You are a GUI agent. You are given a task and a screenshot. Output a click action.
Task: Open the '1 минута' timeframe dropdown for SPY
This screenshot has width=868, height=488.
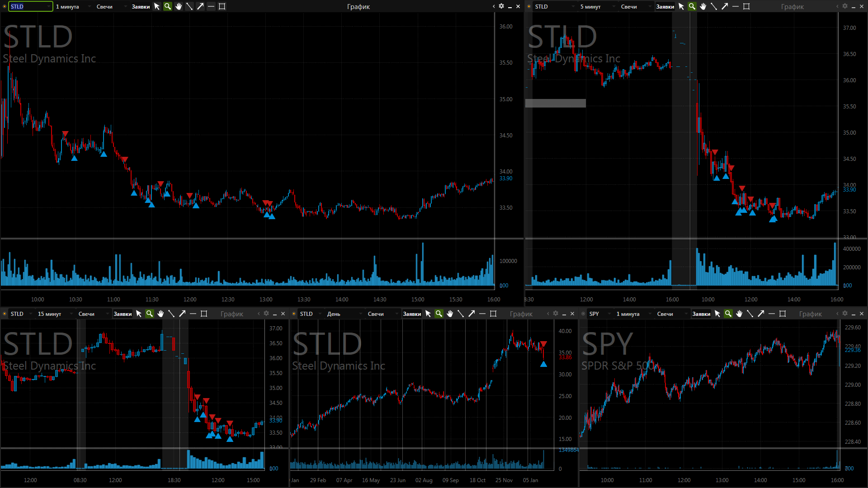pos(633,314)
